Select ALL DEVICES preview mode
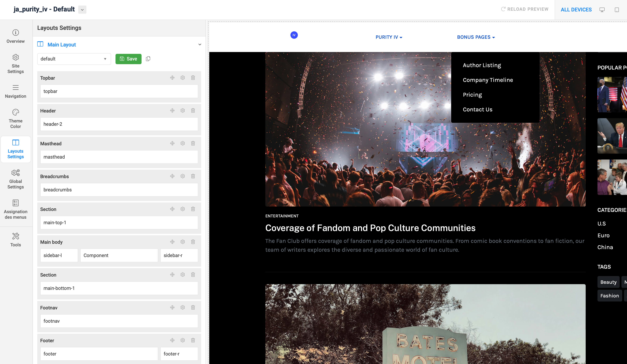This screenshot has width=627, height=364. click(576, 10)
